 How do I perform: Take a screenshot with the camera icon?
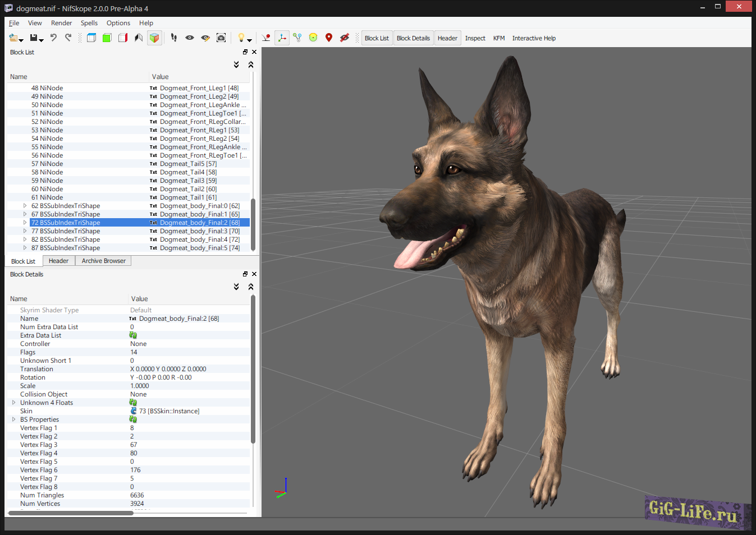(x=221, y=37)
